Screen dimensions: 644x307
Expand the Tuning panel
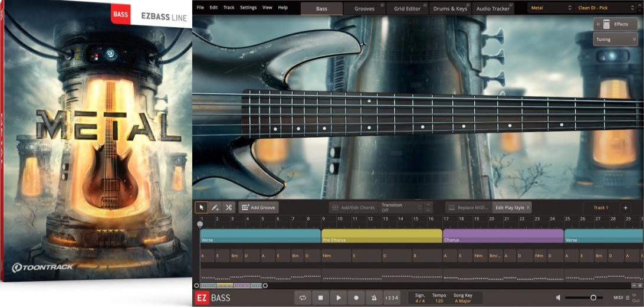pos(615,40)
